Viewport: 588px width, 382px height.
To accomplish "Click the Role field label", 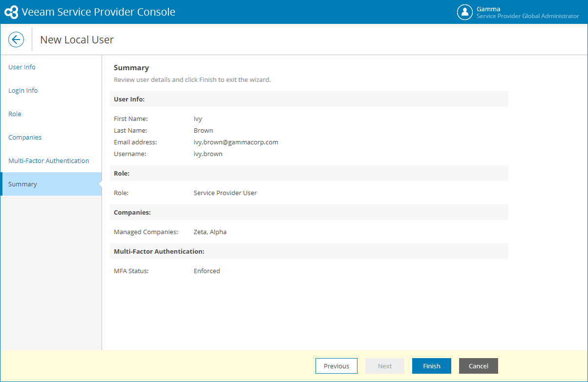I will pyautogui.click(x=121, y=193).
